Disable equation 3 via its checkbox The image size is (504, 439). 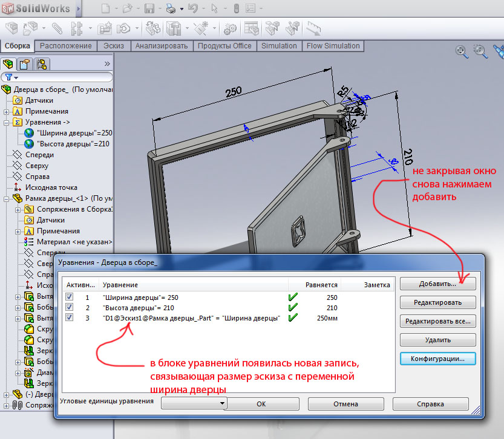coord(69,318)
